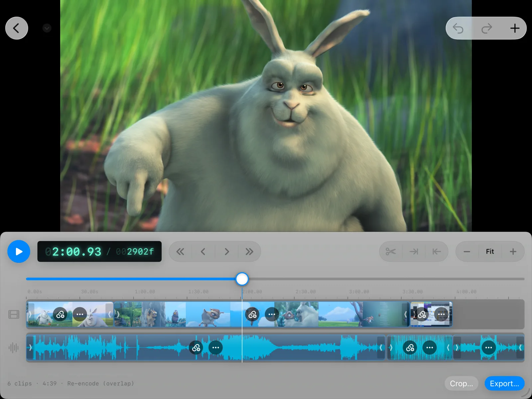This screenshot has width=532, height=399.
Task: Trim the clip end to the playhead (arrow-to-bar icon)
Action: coord(414,252)
